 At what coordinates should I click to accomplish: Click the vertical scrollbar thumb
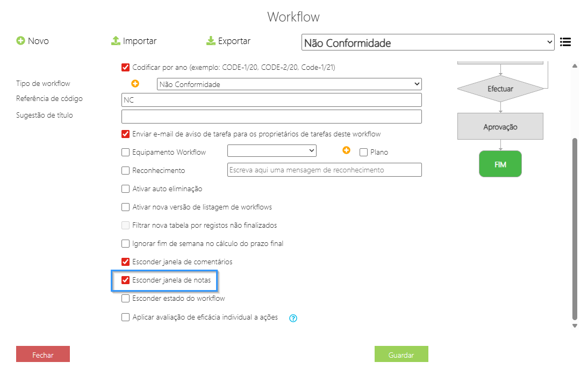tap(575, 229)
